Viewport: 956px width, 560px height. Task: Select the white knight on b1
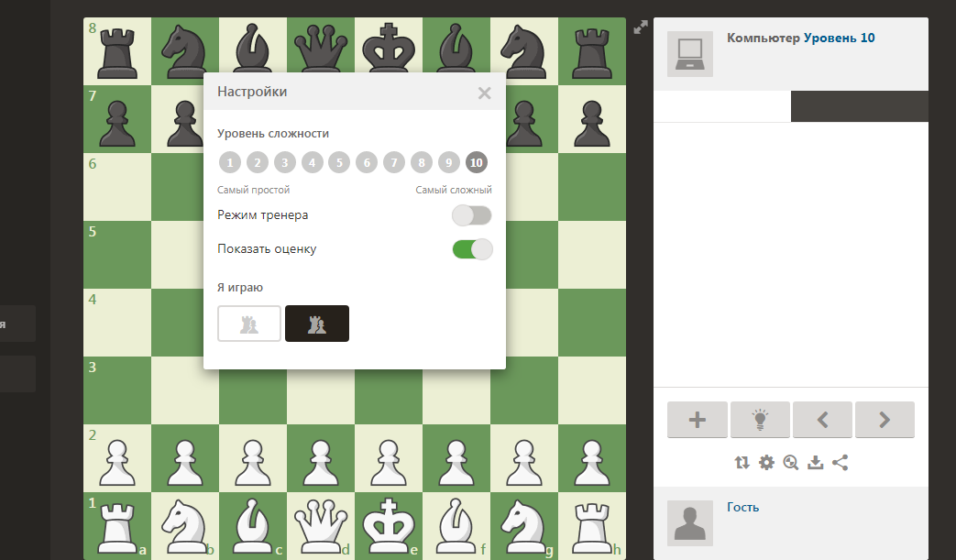pyautogui.click(x=185, y=526)
